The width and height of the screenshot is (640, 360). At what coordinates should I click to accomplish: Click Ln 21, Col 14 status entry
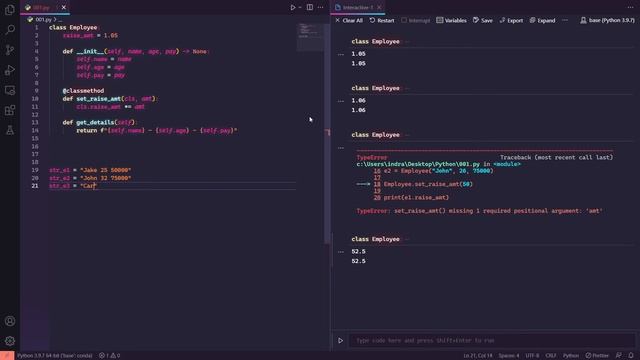coord(478,356)
